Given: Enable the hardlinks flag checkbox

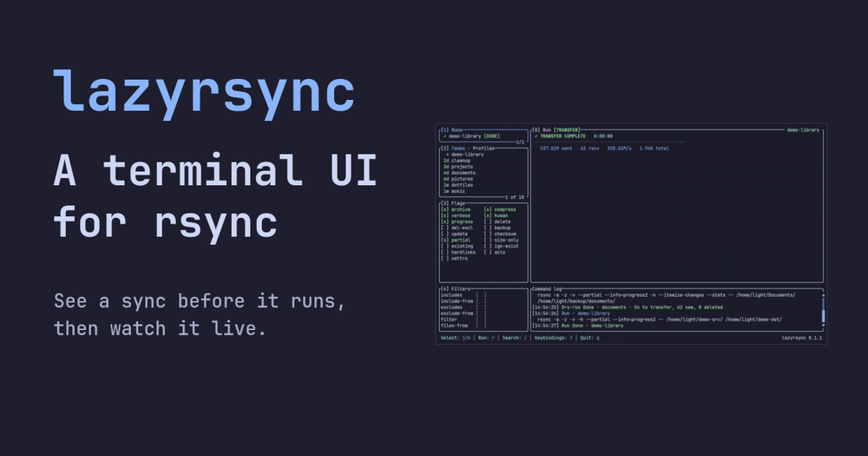Looking at the screenshot, I should [444, 252].
